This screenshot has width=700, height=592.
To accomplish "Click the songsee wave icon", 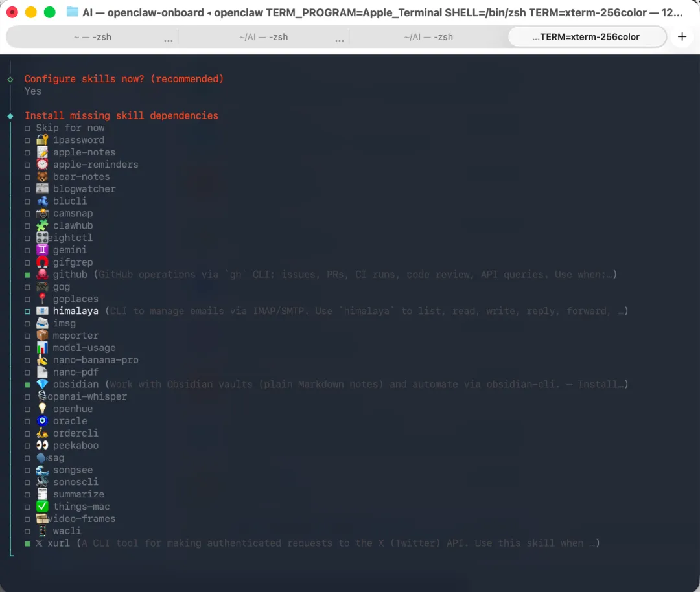I will [42, 470].
